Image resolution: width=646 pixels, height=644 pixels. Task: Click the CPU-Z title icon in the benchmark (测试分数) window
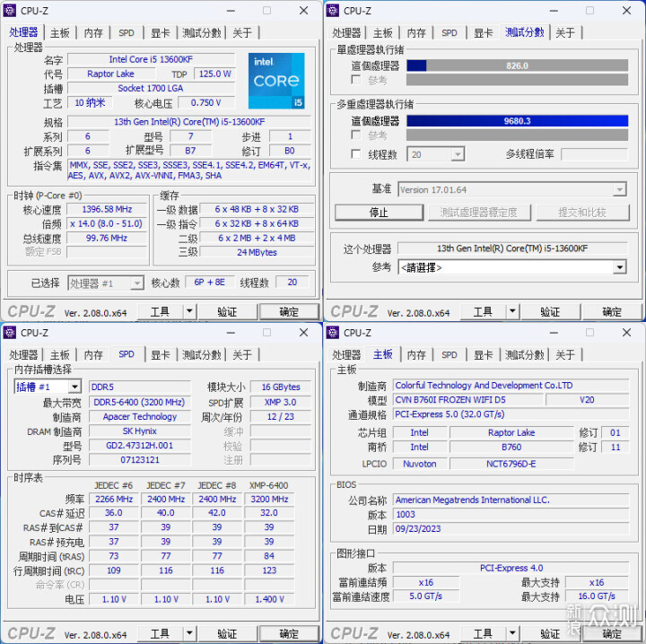point(333,10)
